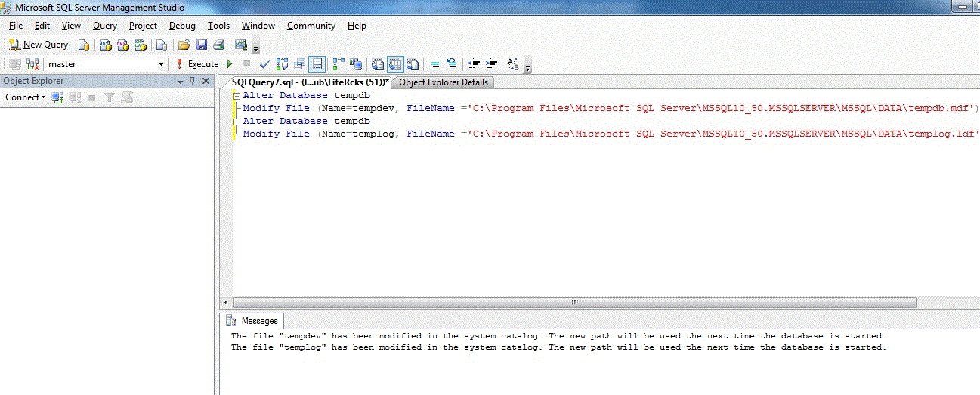Viewport: 980px width, 395px height.
Task: Open the Tools menu
Action: click(219, 26)
